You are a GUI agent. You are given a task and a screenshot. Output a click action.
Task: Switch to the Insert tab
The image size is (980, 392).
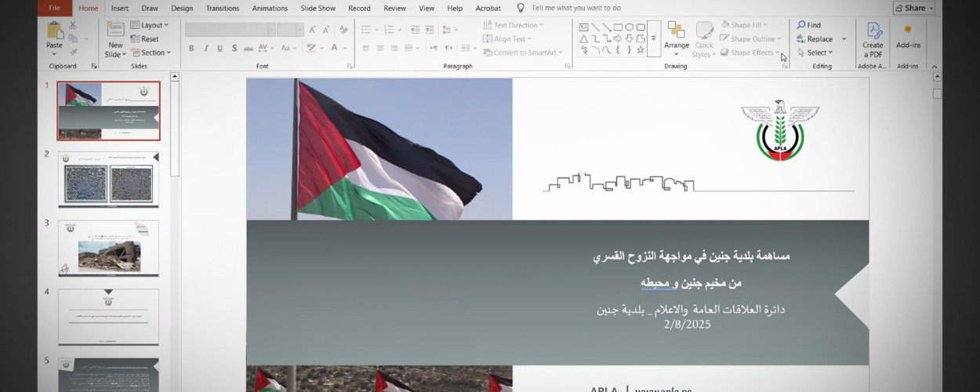pyautogui.click(x=120, y=8)
